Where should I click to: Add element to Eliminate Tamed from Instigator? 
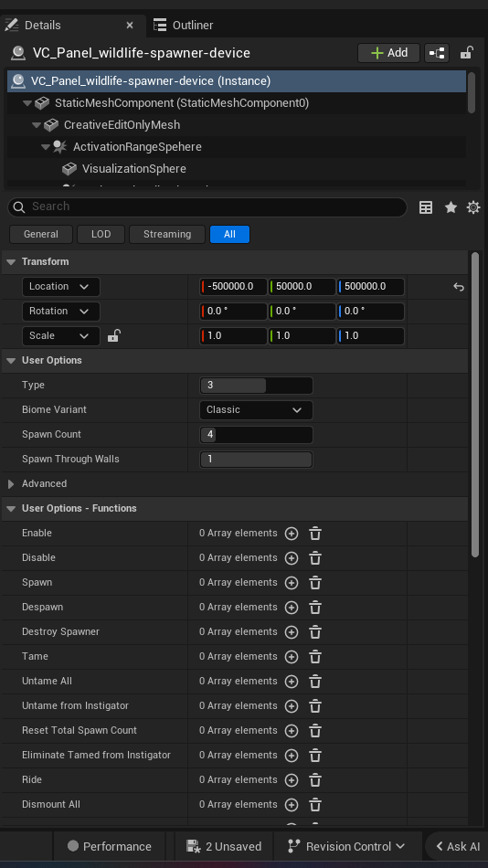pos(292,756)
